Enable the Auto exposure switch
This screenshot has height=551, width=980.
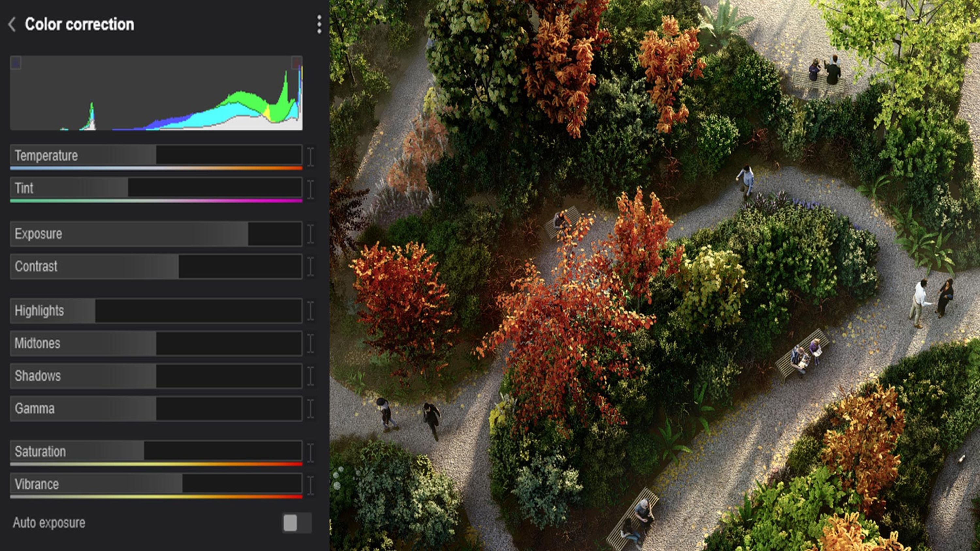pos(297,523)
